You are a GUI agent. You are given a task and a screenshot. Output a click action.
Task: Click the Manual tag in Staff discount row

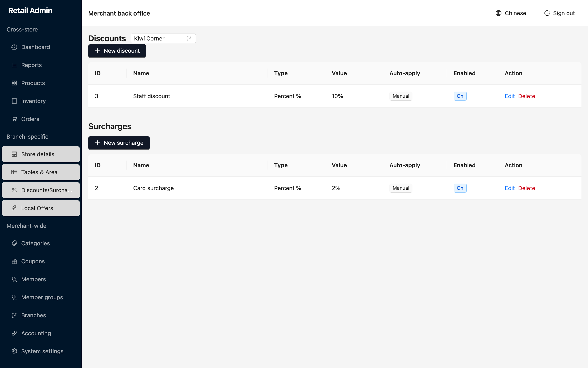pyautogui.click(x=401, y=96)
